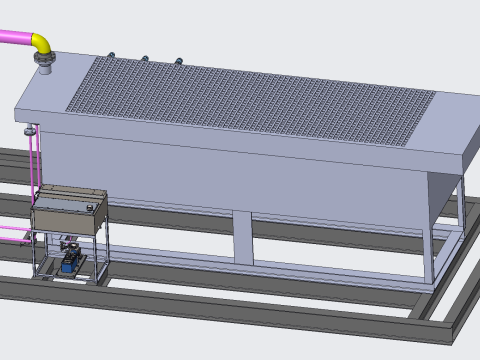Viewport: 480px width, 360px height.
Task: Select the round cap on the beige box
Action: click(90, 208)
